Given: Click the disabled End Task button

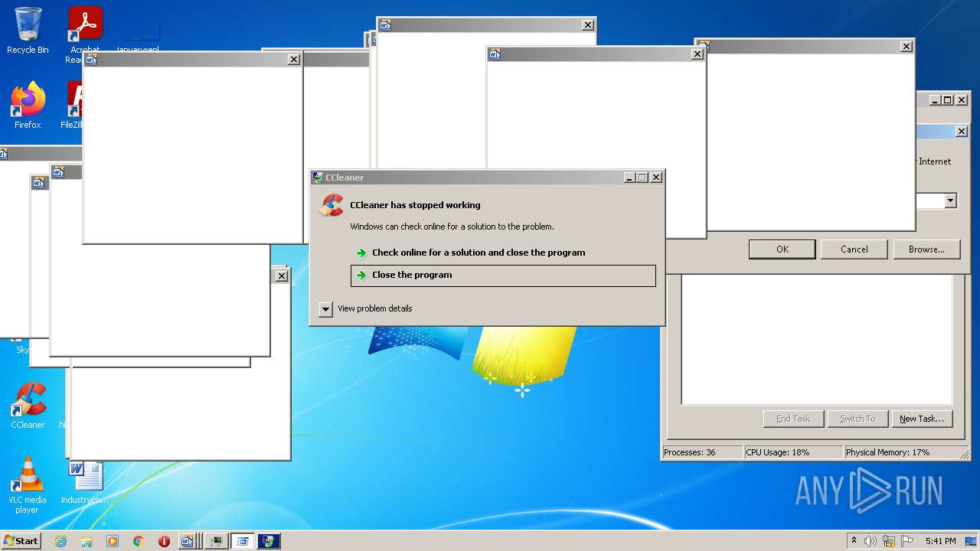Looking at the screenshot, I should [x=793, y=419].
